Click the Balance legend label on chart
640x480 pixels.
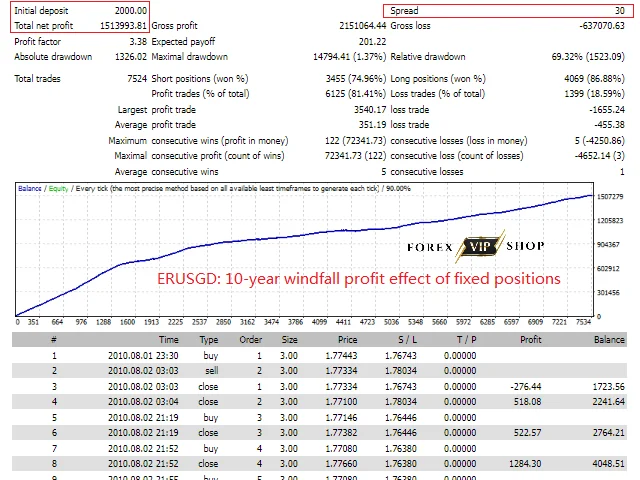(x=30, y=189)
